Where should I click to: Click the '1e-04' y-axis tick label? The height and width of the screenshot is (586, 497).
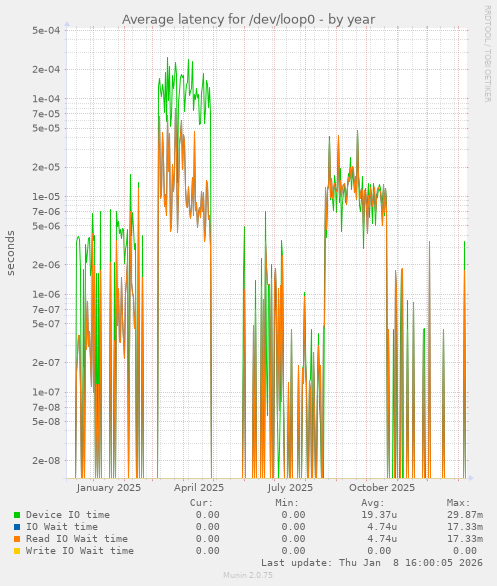(46, 99)
